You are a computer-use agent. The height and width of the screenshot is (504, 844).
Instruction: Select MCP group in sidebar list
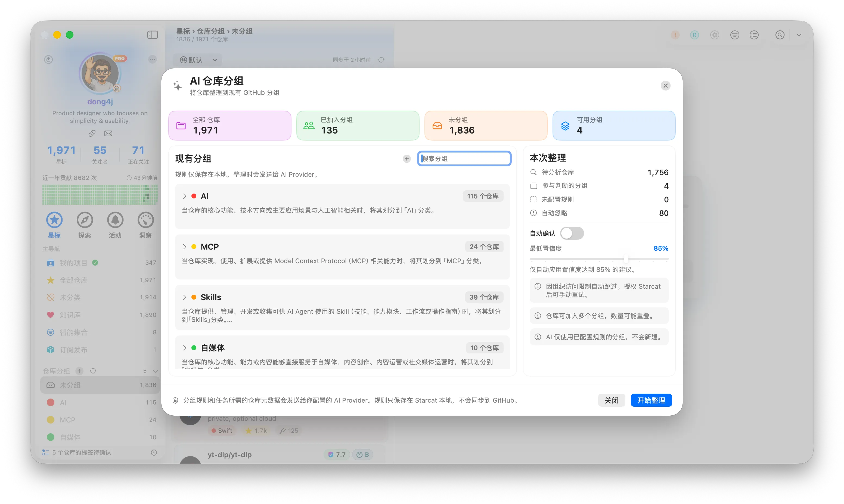click(100, 420)
